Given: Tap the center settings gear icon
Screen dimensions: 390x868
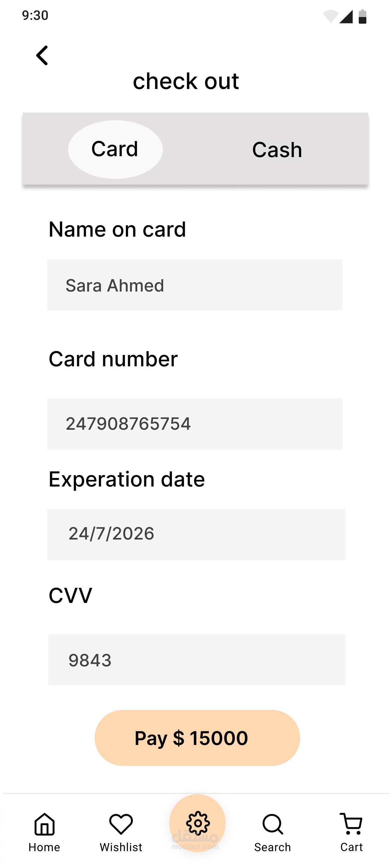Looking at the screenshot, I should coord(198,823).
